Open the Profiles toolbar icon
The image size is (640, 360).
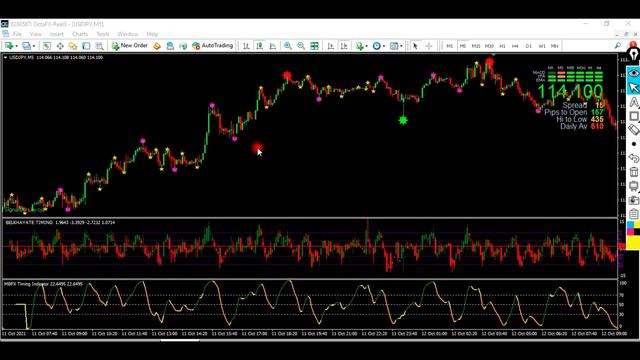click(x=27, y=46)
